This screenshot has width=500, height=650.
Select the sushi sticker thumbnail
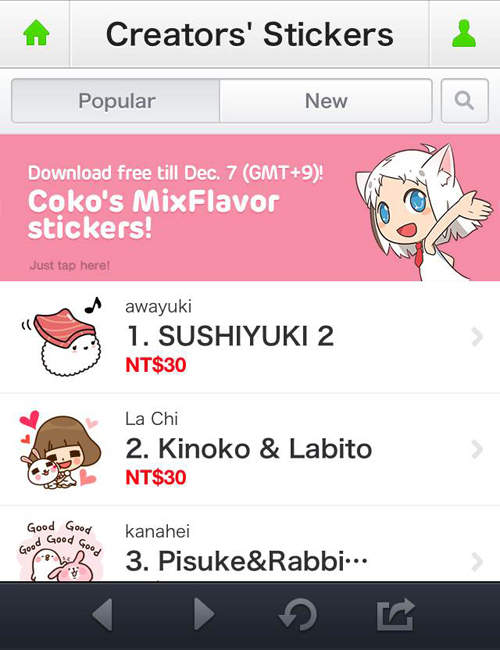point(61,337)
